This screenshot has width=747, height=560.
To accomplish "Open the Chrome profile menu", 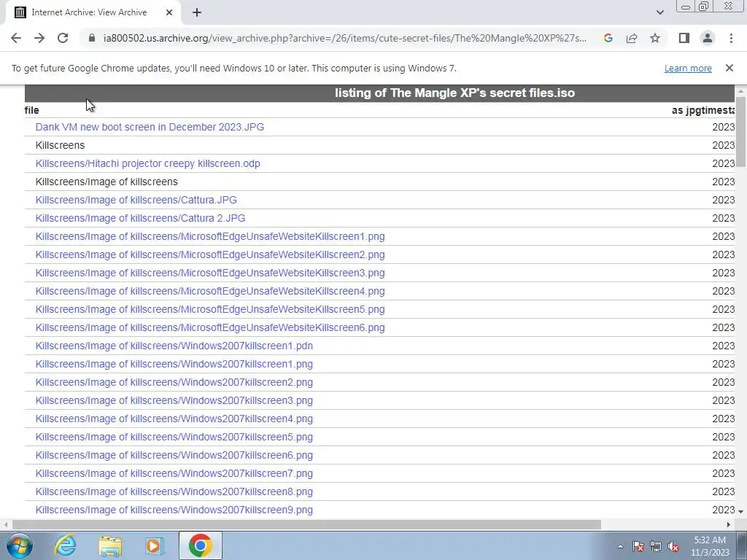I will pos(708,38).
